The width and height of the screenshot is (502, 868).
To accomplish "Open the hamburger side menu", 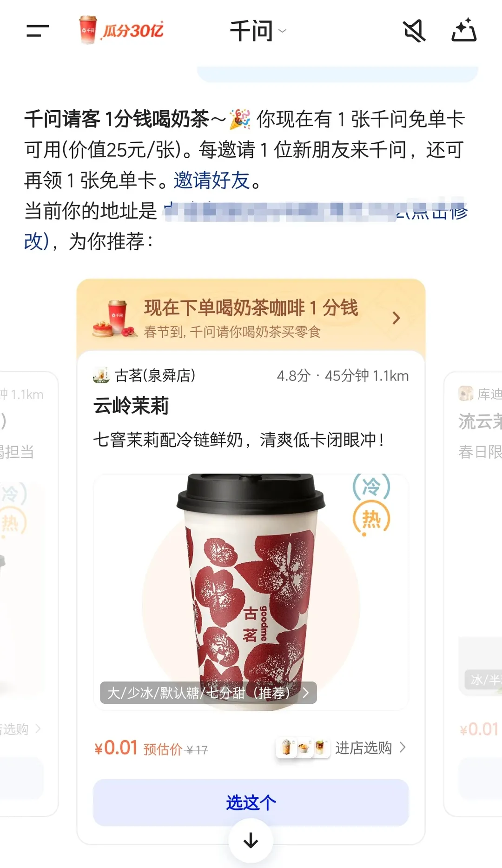I will pos(38,31).
